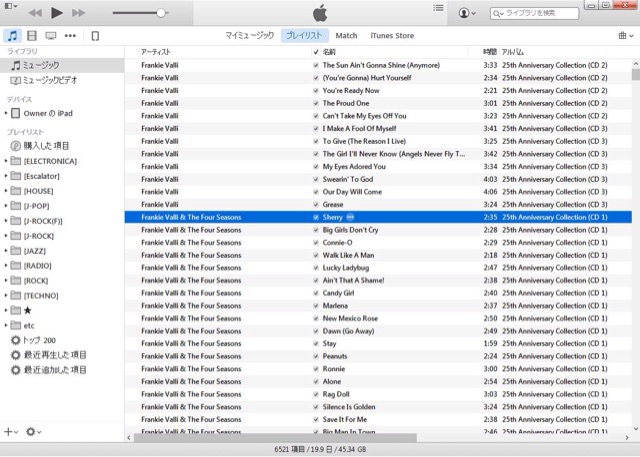Click the add playlist plus button
Viewport: 640px width, 457px height.
pyautogui.click(x=11, y=432)
